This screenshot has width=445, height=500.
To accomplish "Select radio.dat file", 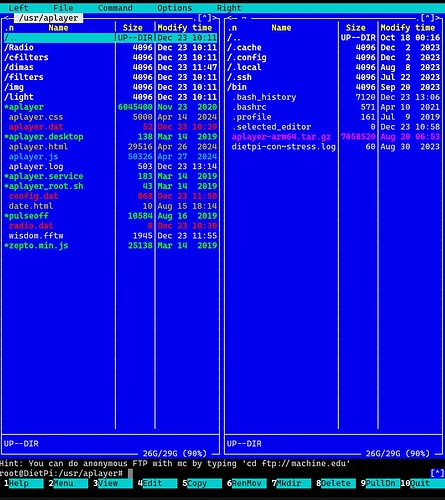I will click(x=110, y=226).
